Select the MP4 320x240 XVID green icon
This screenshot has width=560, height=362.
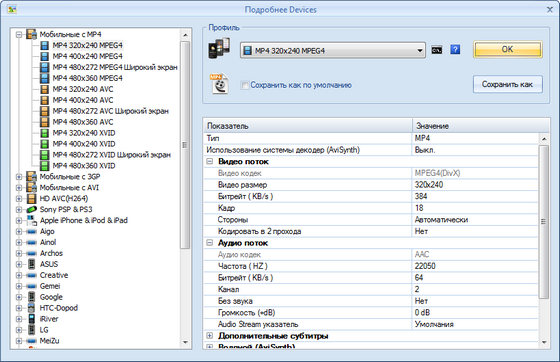tap(44, 133)
